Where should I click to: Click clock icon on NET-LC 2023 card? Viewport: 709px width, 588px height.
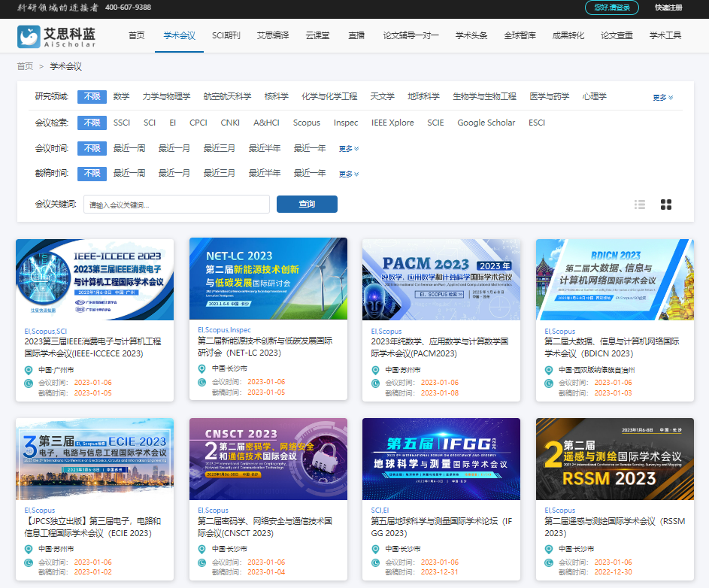click(x=202, y=382)
